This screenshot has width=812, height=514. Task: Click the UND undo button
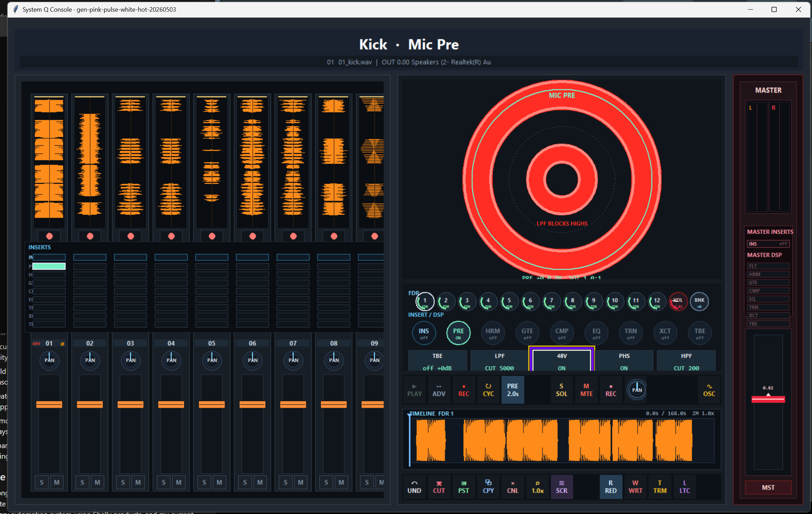tap(414, 487)
